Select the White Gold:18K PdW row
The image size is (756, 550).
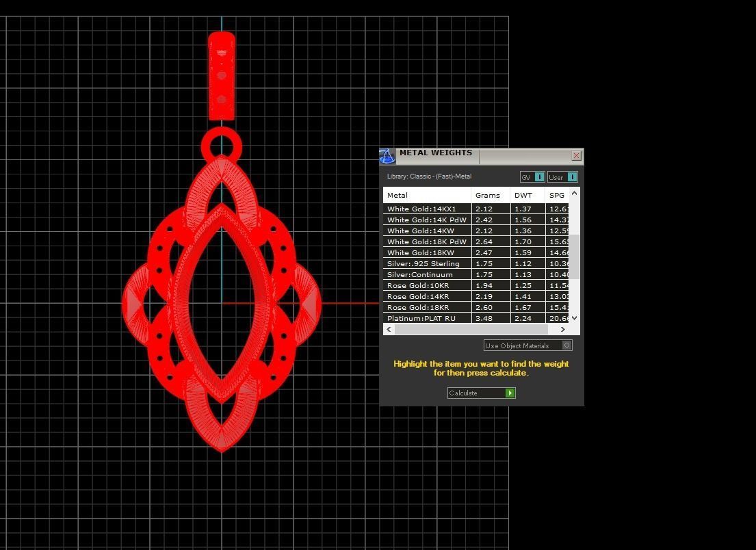pos(476,242)
